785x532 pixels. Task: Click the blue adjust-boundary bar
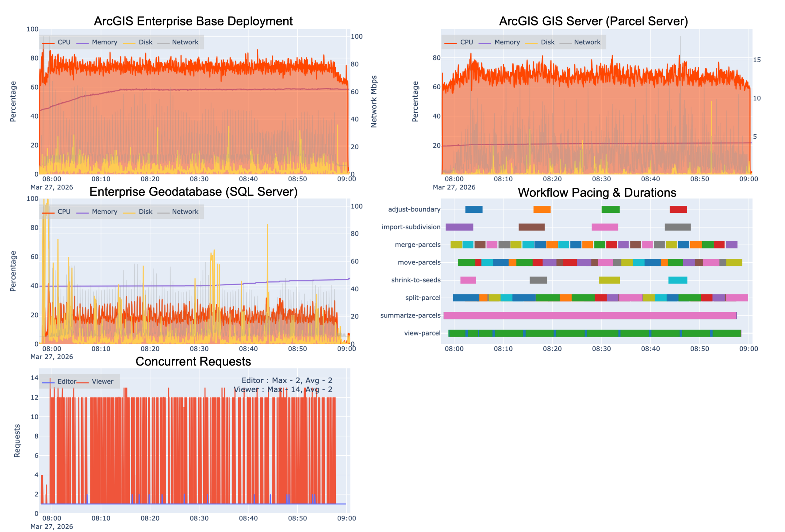473,209
